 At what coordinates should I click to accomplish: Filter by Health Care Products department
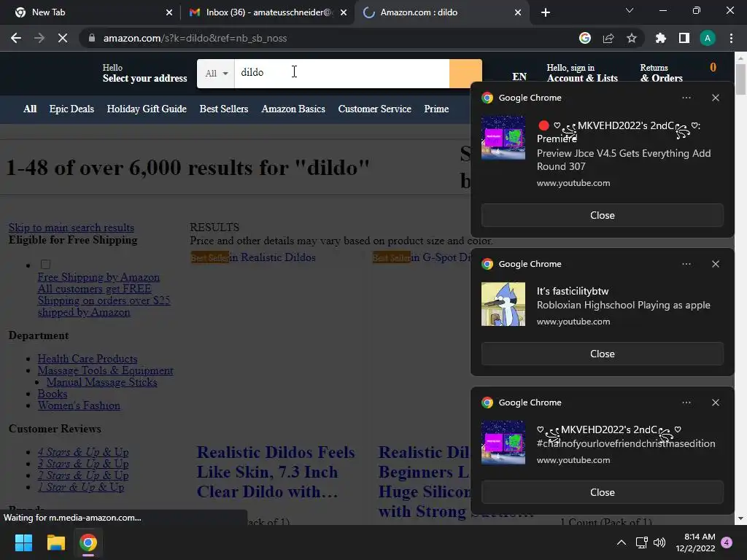(88, 359)
